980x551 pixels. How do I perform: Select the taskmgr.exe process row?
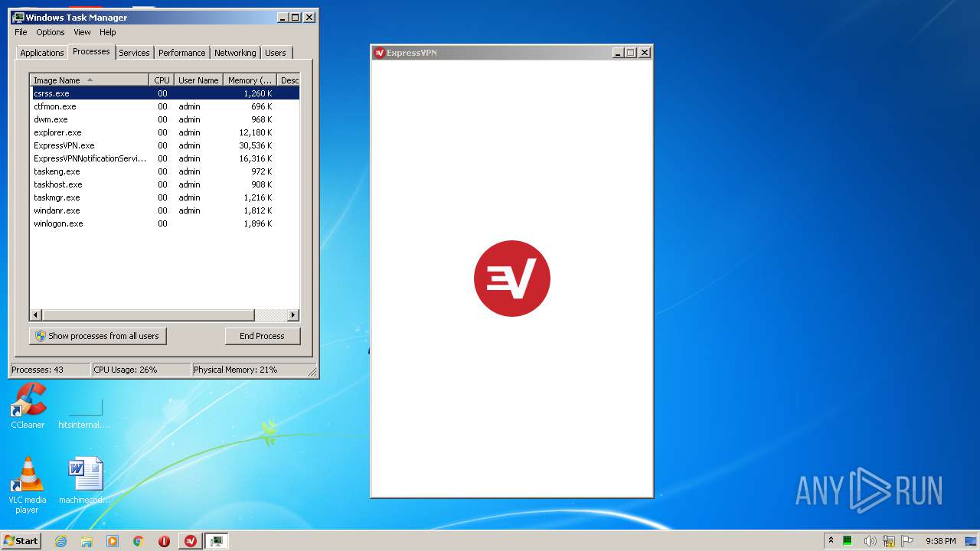[x=165, y=197]
